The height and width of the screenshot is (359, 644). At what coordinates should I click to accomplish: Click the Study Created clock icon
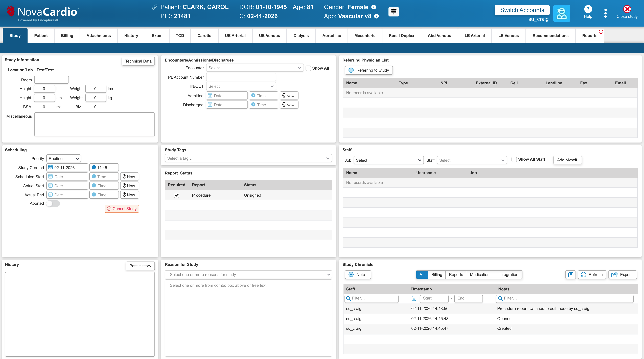pos(94,168)
